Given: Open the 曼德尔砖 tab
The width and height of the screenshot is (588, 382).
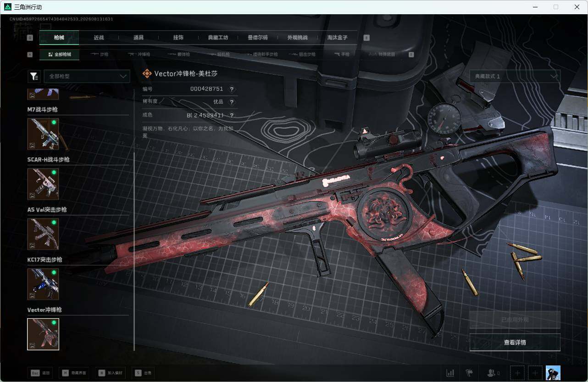Looking at the screenshot, I should (x=258, y=38).
